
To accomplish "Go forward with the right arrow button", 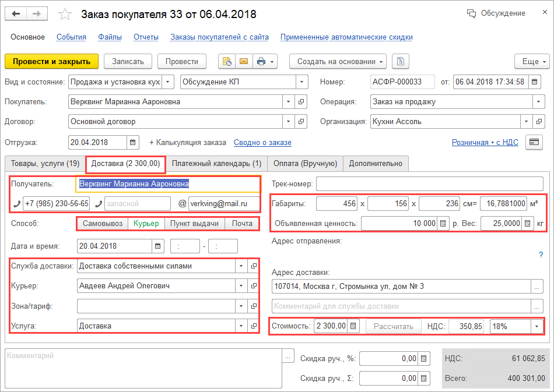I will (36, 14).
